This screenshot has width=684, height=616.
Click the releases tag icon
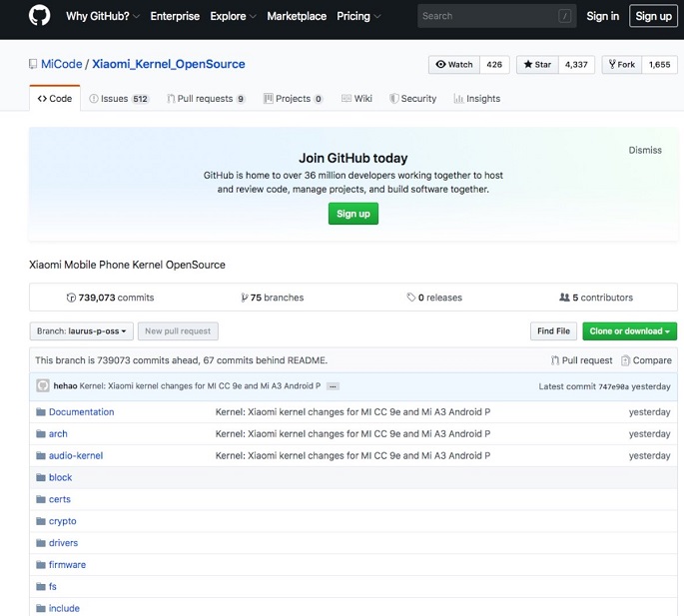(411, 298)
